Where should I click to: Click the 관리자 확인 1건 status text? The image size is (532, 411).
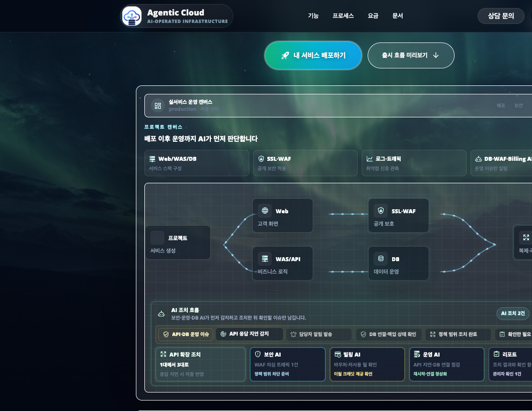(x=507, y=374)
